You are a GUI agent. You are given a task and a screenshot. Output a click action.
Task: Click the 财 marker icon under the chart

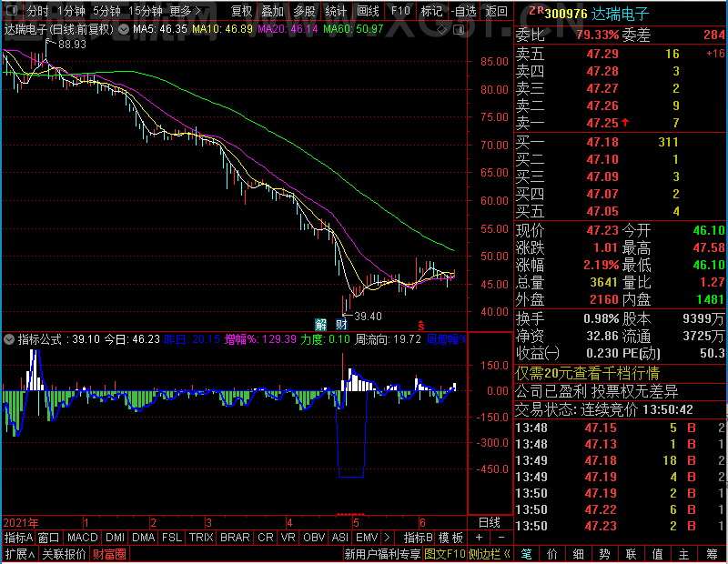click(x=341, y=324)
